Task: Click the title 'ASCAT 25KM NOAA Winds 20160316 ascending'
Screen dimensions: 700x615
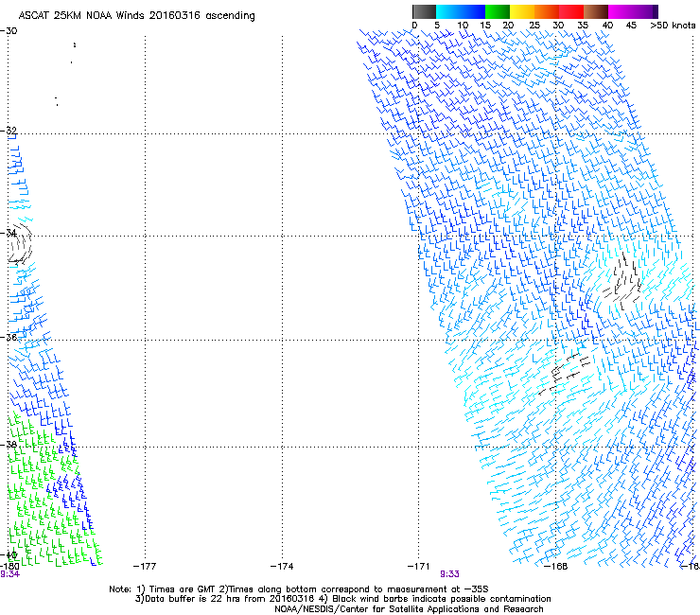Action: click(x=136, y=16)
